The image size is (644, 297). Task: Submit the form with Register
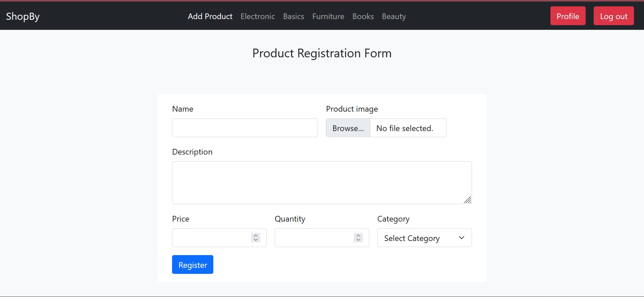click(x=193, y=265)
